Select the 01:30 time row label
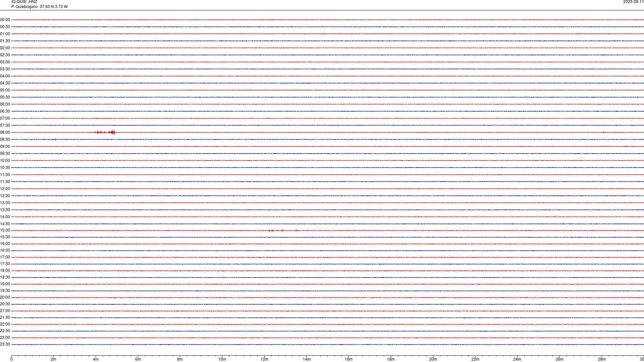This screenshot has height=362, width=644. [x=5, y=41]
